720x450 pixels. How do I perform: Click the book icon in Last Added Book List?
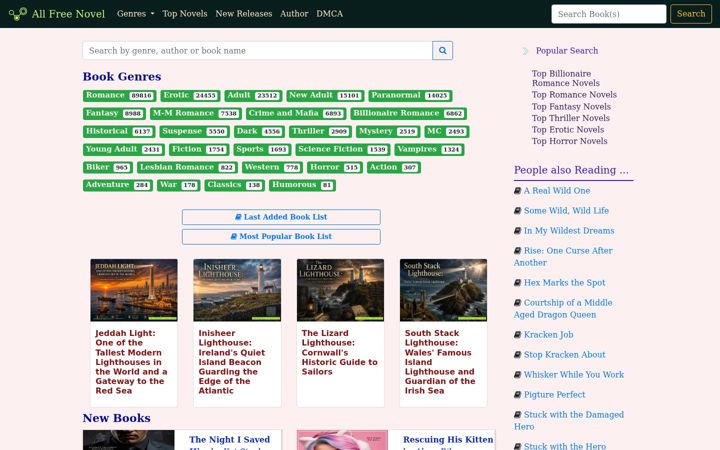(x=238, y=217)
